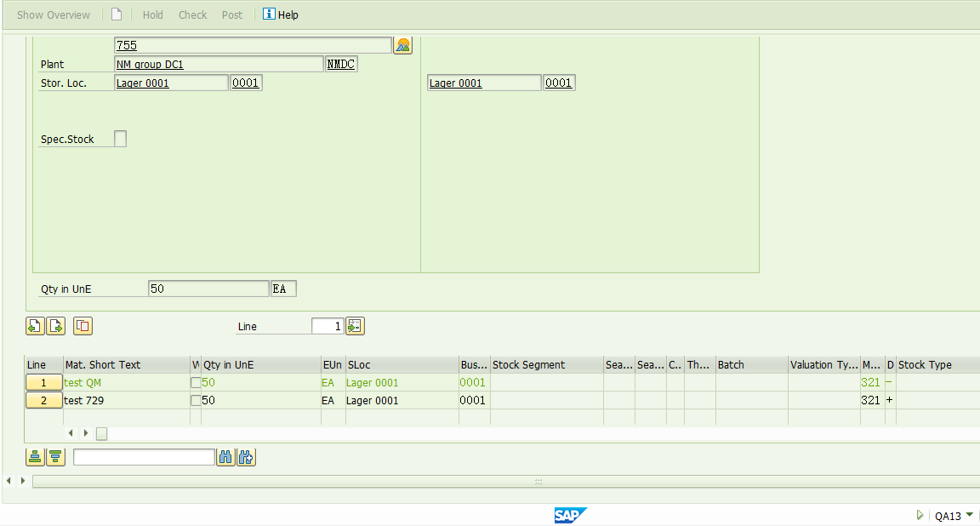Open details for current item via detail icon
Screen dimensions: 980x526
click(x=81, y=326)
